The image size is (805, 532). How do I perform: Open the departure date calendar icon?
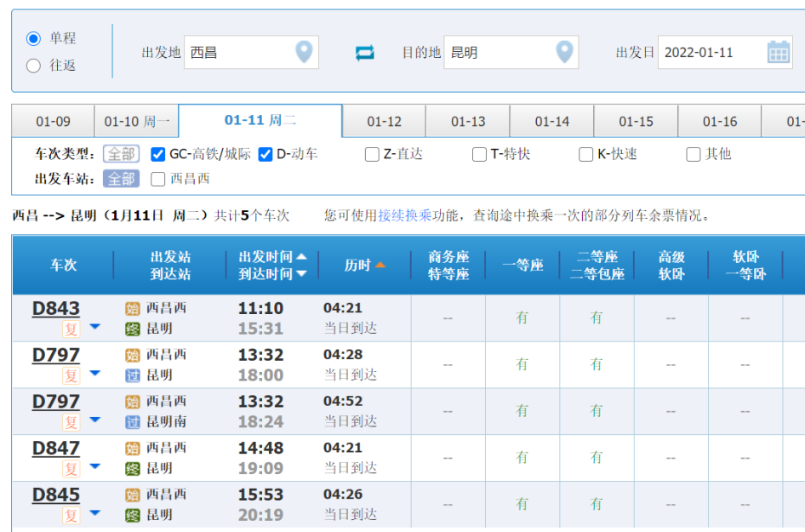coord(779,52)
